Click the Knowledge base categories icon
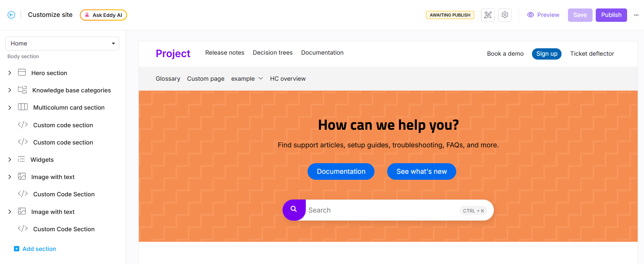 coord(22,90)
